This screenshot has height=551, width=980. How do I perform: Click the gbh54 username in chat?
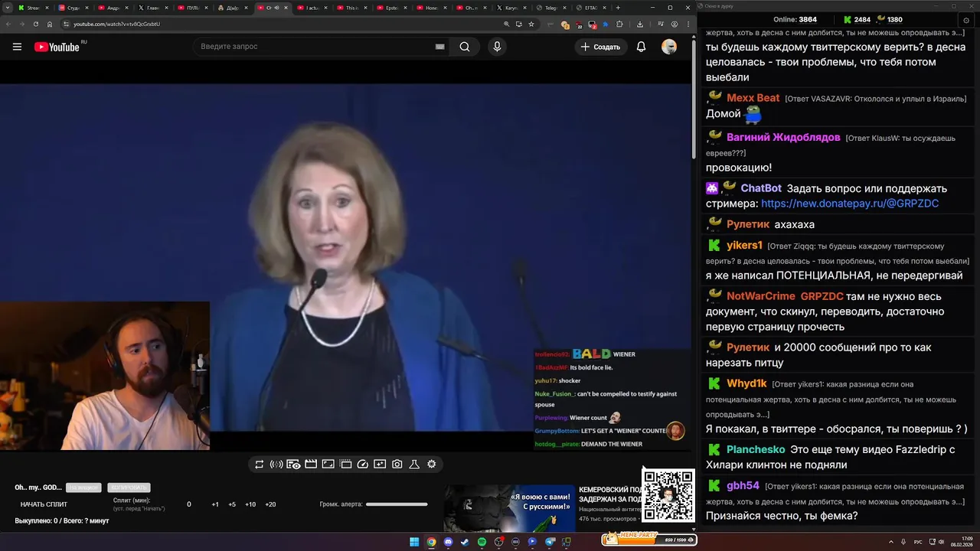743,486
